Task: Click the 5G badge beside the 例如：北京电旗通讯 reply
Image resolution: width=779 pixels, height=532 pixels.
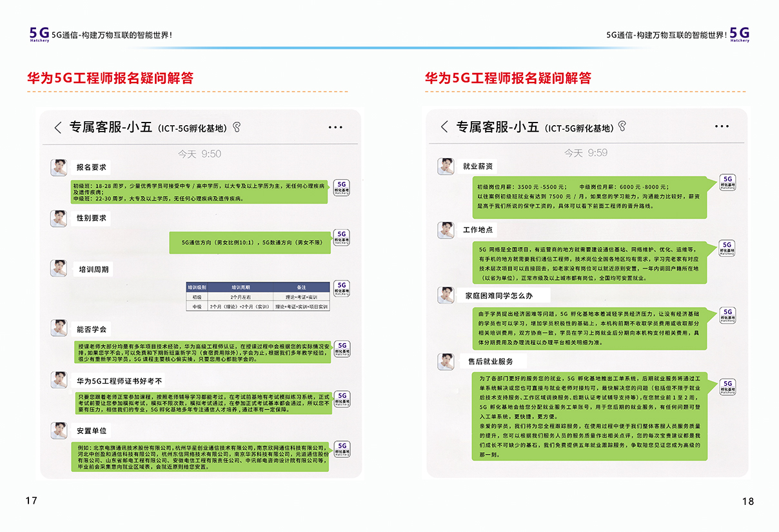Action: point(342,449)
